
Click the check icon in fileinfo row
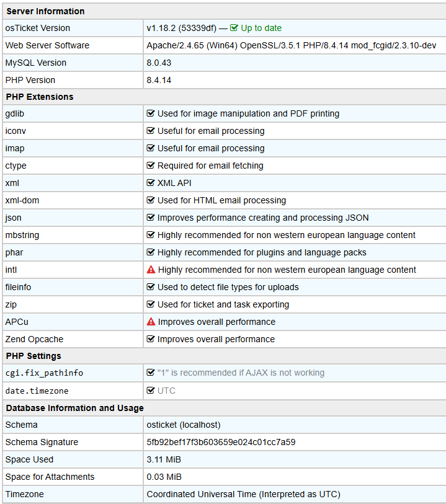coord(151,287)
